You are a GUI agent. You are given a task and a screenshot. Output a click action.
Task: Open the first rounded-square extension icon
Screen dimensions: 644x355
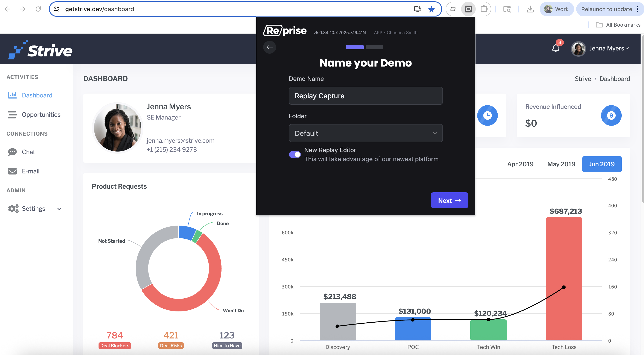[453, 9]
